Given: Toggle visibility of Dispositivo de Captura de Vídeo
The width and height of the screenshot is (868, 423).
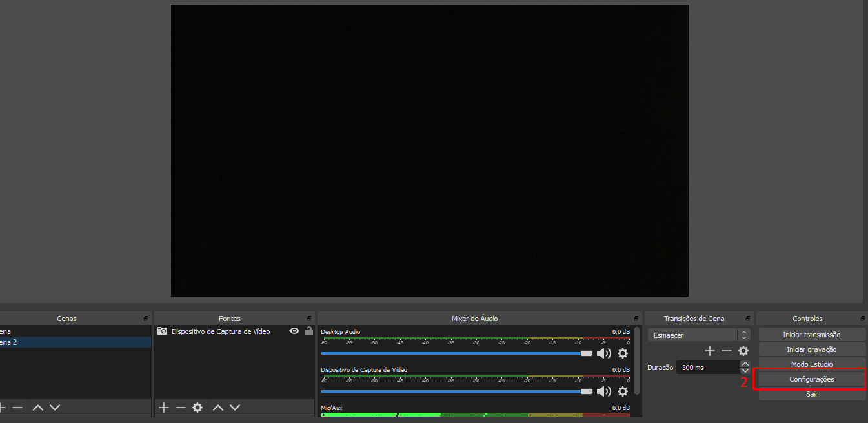Looking at the screenshot, I should pos(294,331).
